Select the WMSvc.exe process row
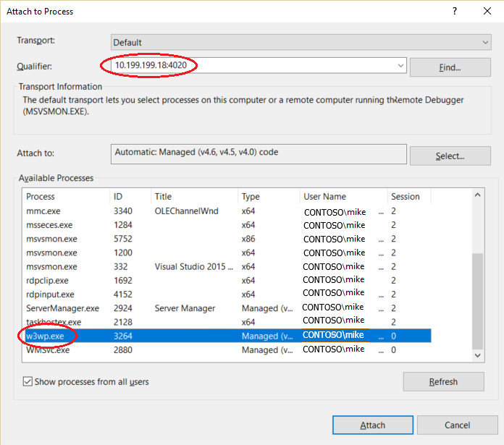 pyautogui.click(x=227, y=349)
